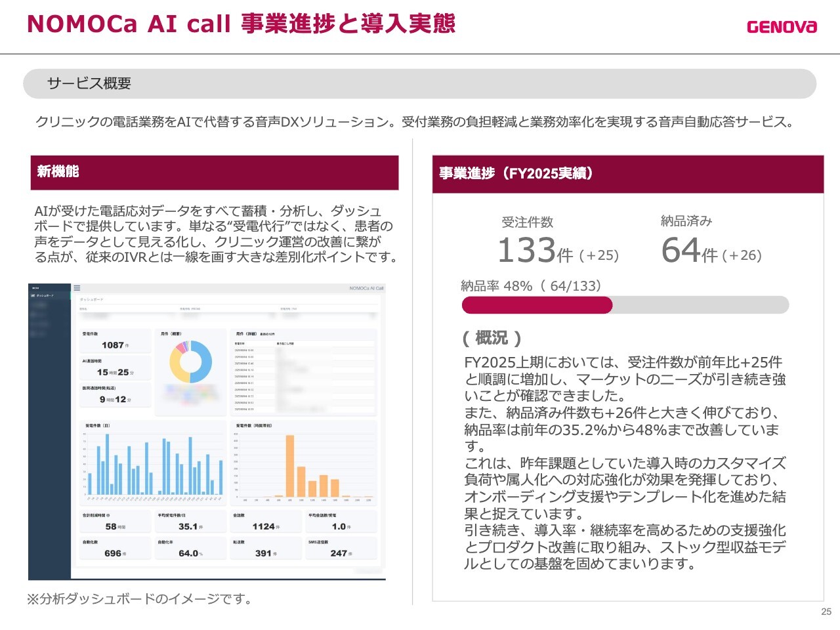
Task: Click the 転送数 391 card
Action: 266,549
